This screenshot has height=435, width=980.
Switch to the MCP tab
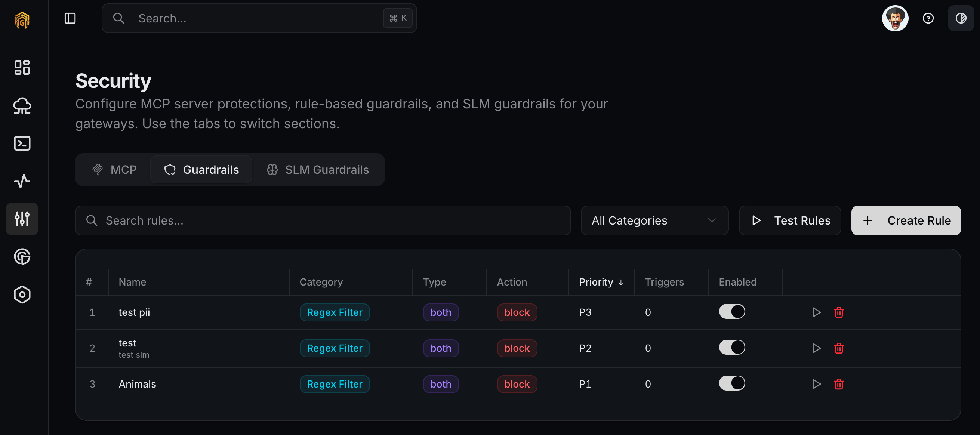coord(114,170)
